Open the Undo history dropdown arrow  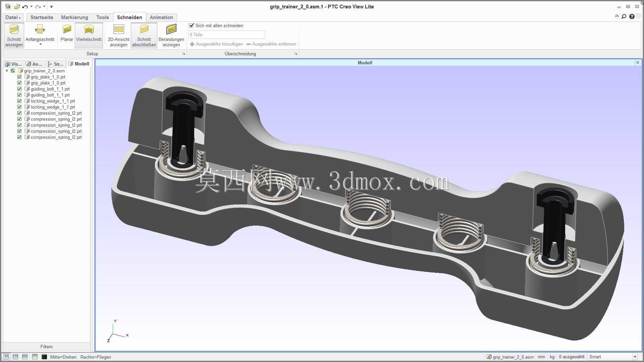[32, 7]
